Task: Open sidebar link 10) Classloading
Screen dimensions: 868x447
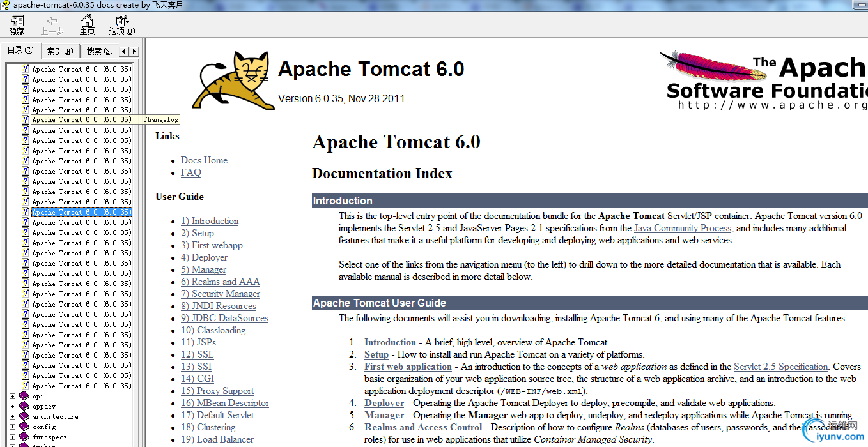Action: 213,330
